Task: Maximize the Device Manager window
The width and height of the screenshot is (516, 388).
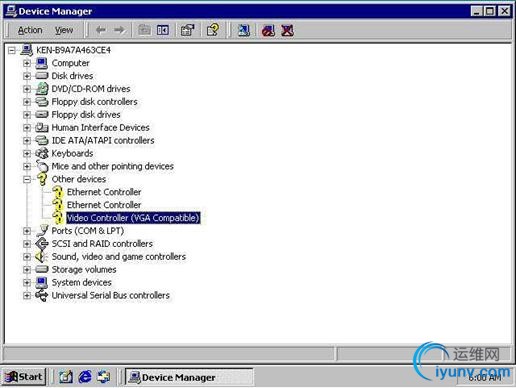Action: point(489,11)
